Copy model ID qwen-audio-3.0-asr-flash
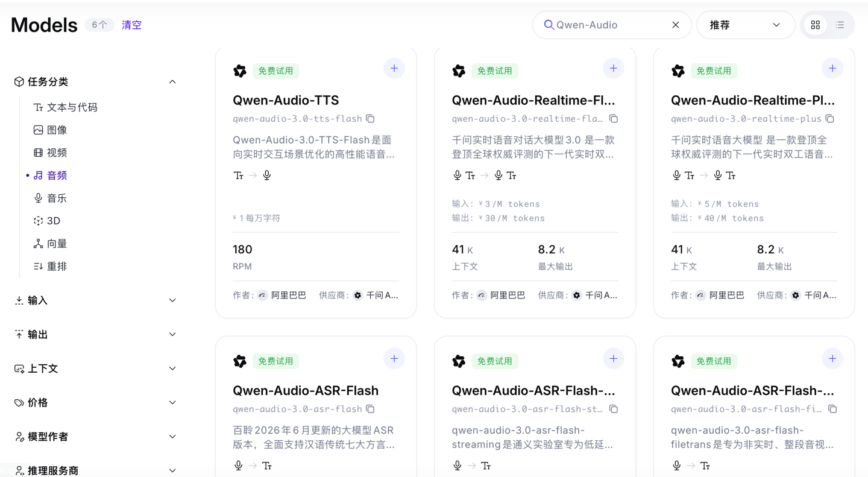This screenshot has height=477, width=868. coord(370,409)
